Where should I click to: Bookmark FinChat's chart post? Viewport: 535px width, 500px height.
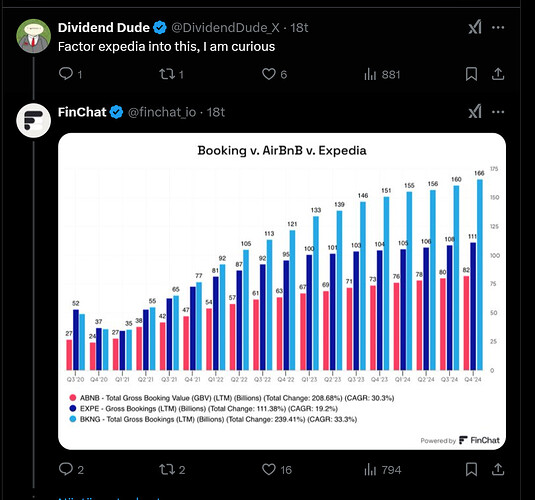click(x=471, y=469)
